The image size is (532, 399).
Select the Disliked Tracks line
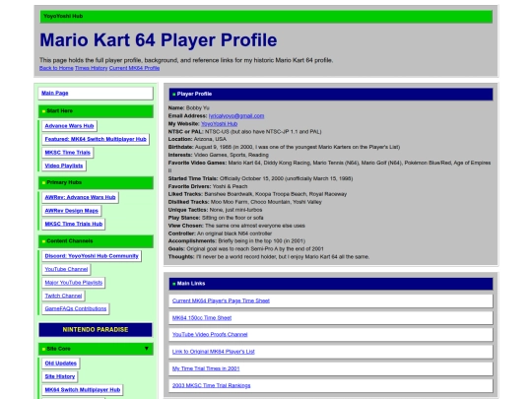point(245,202)
